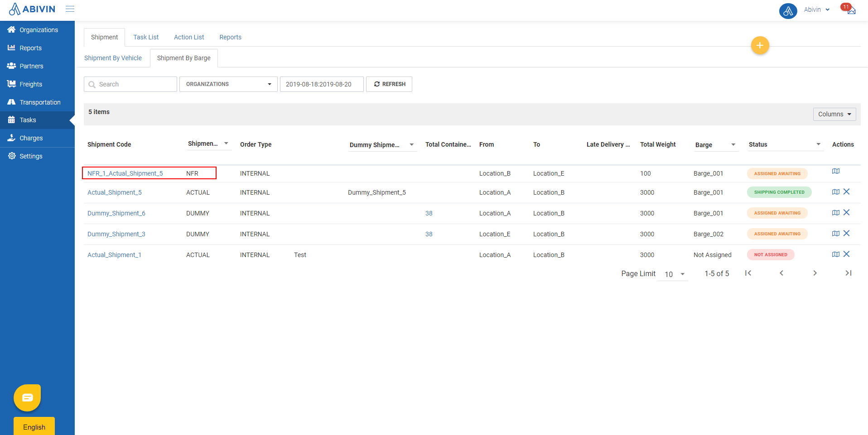
Task: Select Tasks in the sidebar
Action: click(x=37, y=120)
